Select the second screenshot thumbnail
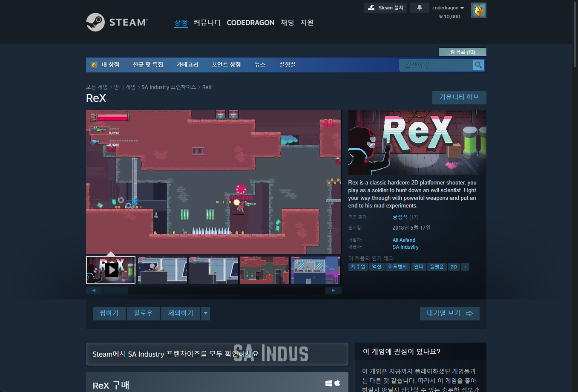 [162, 270]
